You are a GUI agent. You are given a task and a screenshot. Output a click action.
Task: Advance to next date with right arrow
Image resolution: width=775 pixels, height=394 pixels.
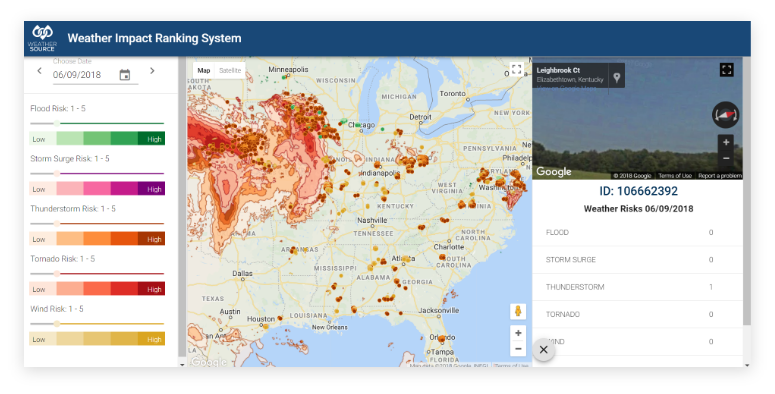(152, 71)
